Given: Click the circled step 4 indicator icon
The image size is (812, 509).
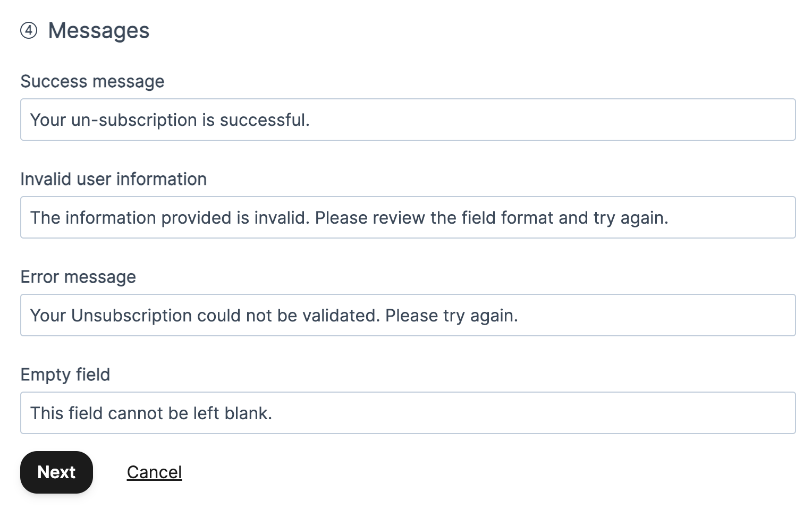Looking at the screenshot, I should click(x=29, y=30).
